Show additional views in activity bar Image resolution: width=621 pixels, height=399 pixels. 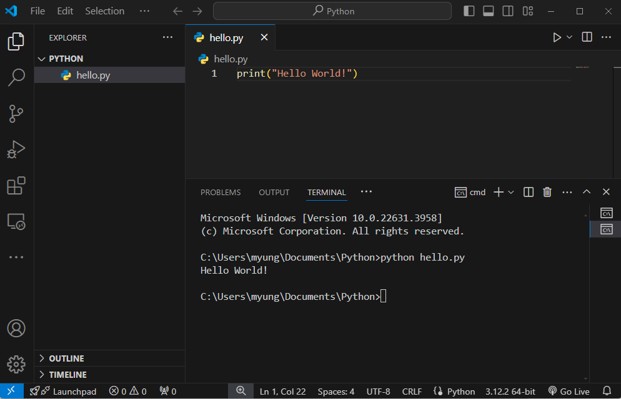[x=16, y=257]
